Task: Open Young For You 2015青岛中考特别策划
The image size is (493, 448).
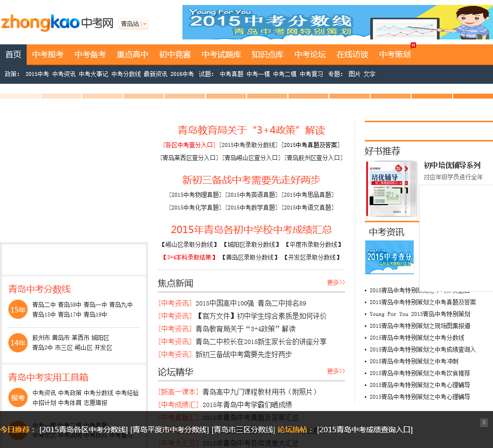Action: click(x=420, y=314)
